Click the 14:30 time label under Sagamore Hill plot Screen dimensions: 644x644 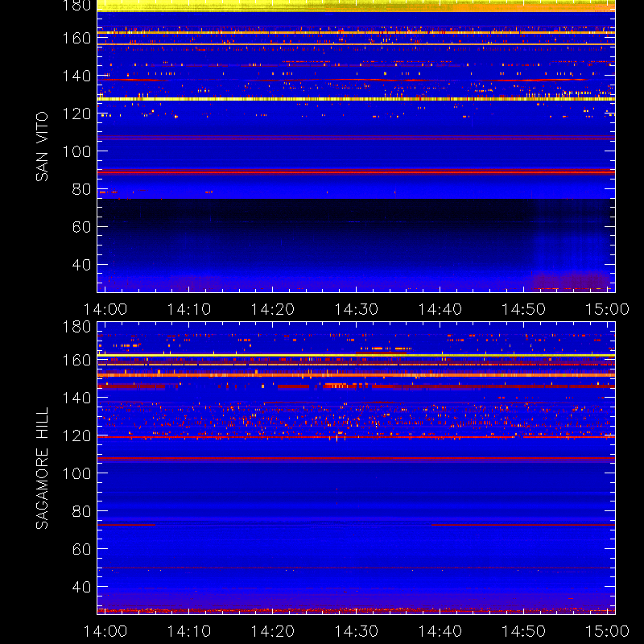click(x=357, y=631)
